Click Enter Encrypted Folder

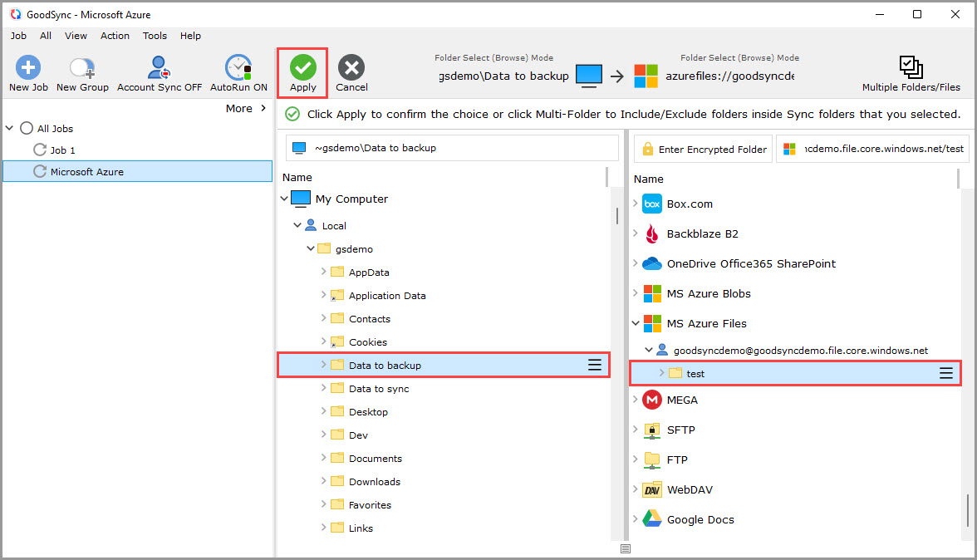[703, 149]
